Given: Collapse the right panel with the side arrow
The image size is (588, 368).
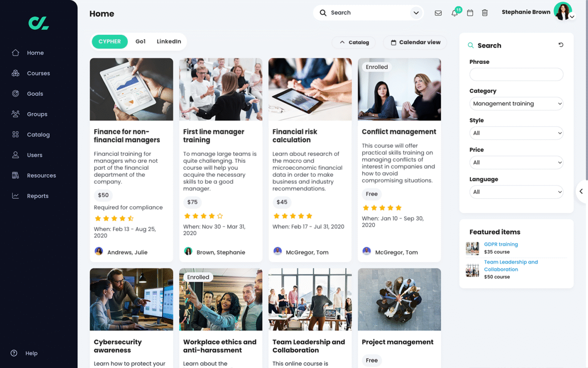Looking at the screenshot, I should pyautogui.click(x=581, y=191).
